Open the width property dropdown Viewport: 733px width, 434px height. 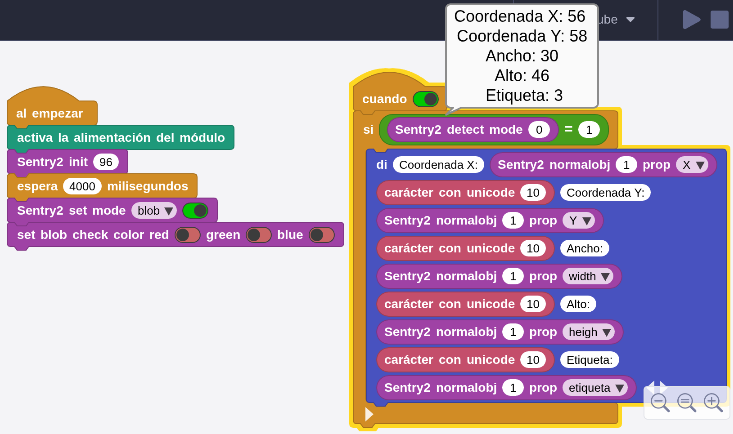[x=588, y=276]
